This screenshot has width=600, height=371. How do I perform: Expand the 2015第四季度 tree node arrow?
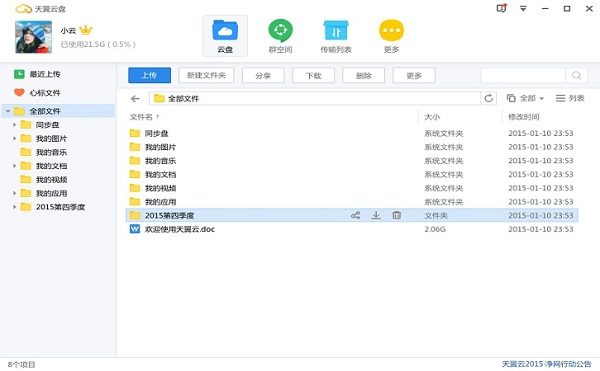(x=14, y=207)
